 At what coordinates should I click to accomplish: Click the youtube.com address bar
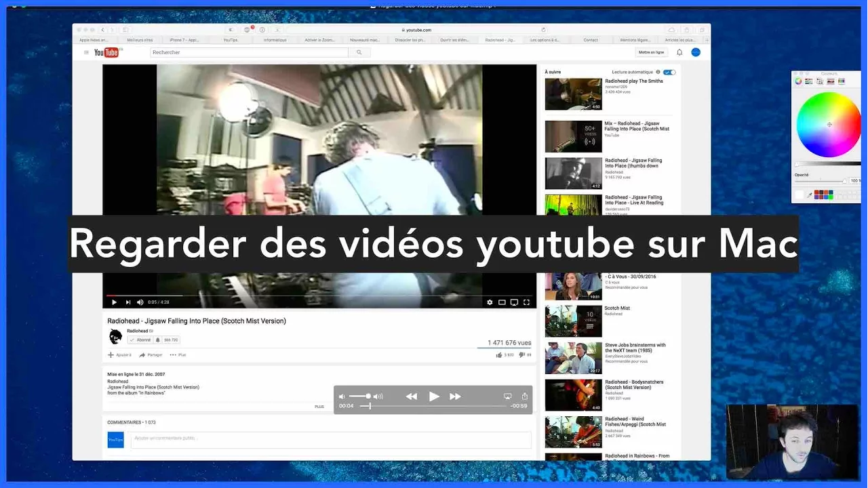[417, 30]
